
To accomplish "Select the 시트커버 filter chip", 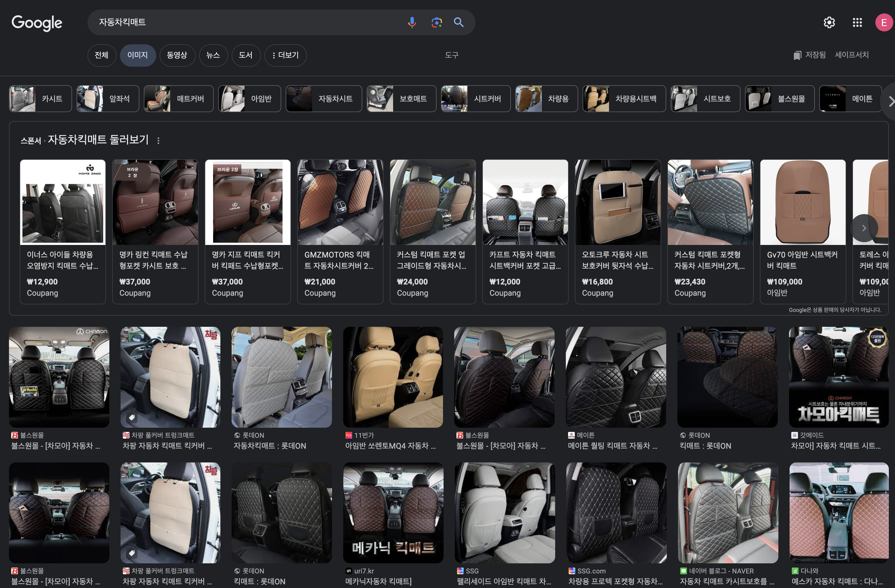I will [475, 99].
